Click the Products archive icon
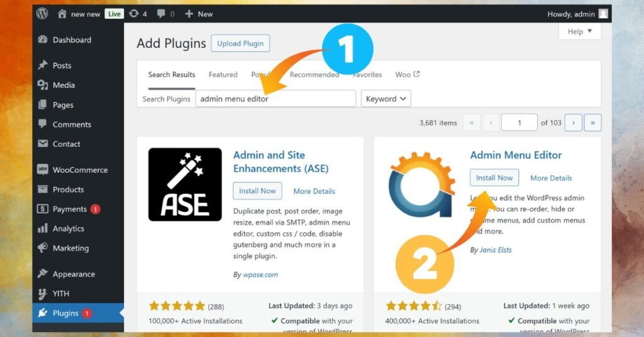644x337 pixels. (x=43, y=189)
